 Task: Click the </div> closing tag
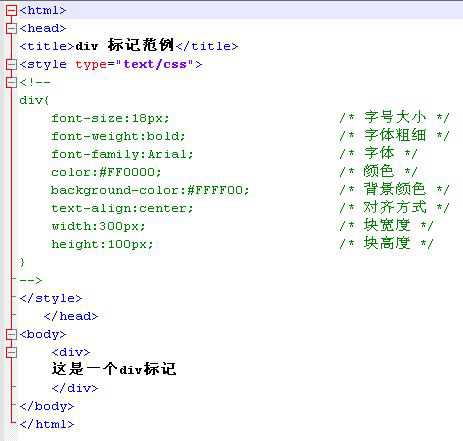click(x=75, y=388)
